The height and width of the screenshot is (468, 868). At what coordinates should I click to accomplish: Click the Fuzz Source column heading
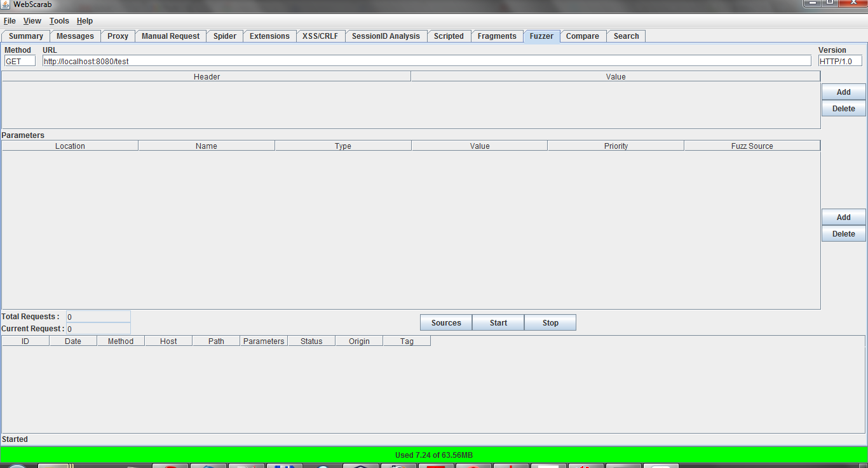tap(752, 146)
